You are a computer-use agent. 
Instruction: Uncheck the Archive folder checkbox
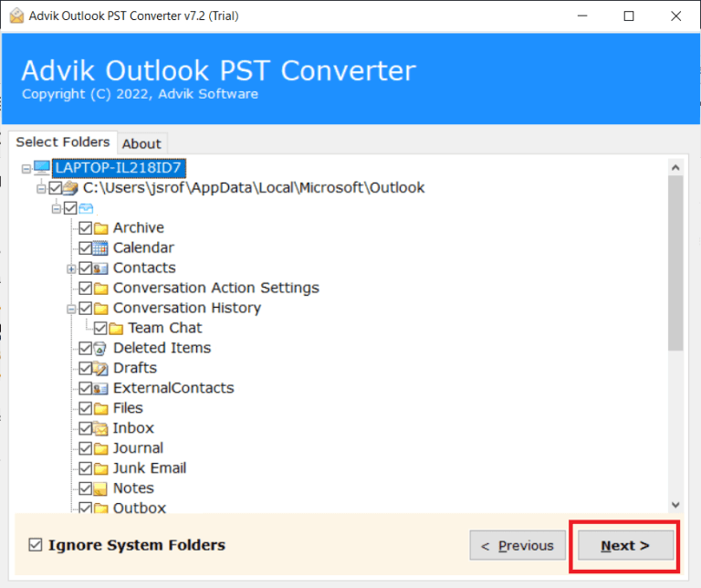pyautogui.click(x=86, y=228)
